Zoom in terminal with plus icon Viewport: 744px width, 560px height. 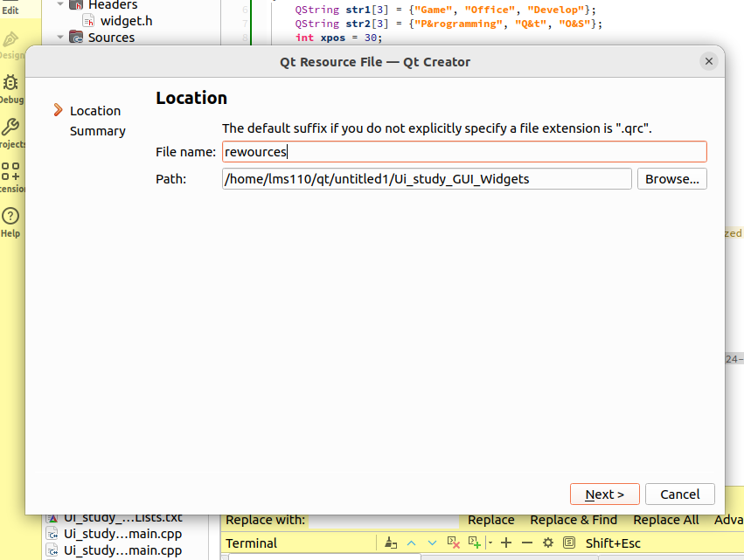point(506,543)
